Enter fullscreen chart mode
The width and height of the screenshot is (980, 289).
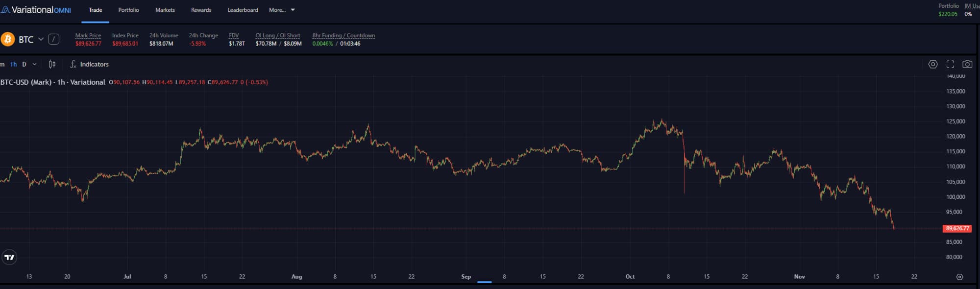click(950, 64)
